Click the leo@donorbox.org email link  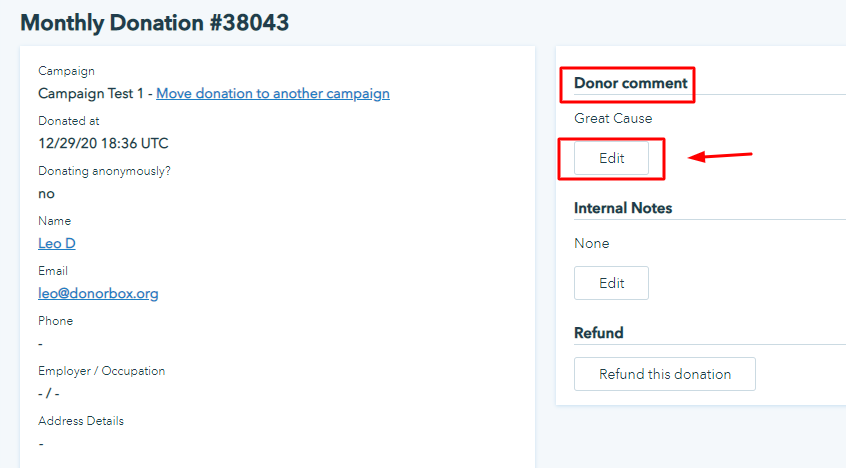pyautogui.click(x=98, y=294)
